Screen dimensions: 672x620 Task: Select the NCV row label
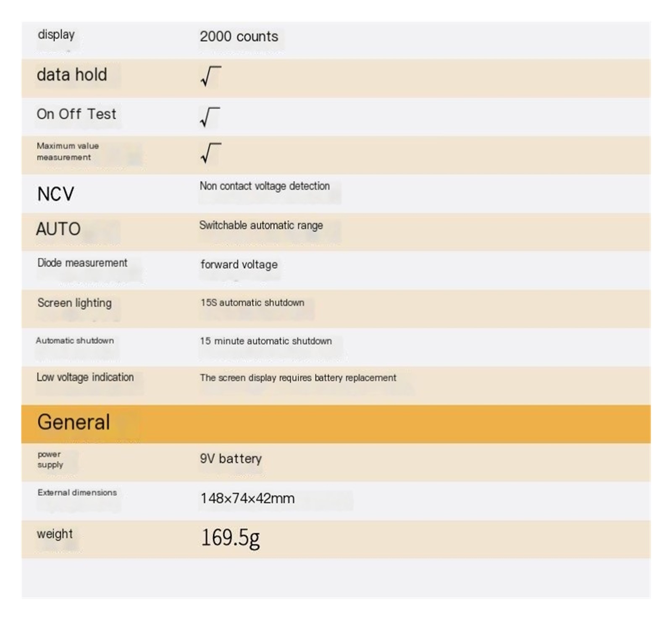click(55, 194)
